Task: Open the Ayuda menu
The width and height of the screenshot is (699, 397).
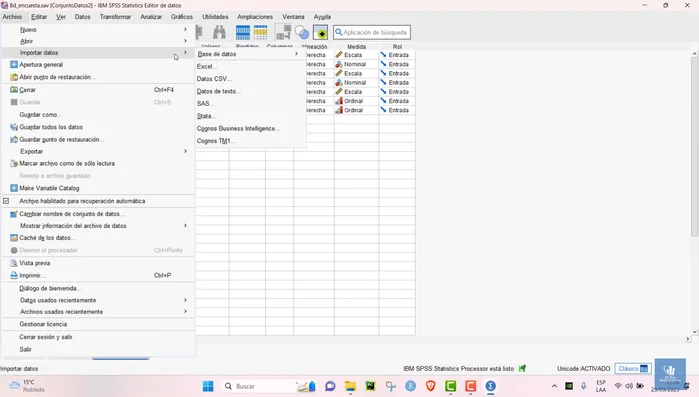Action: tap(322, 16)
